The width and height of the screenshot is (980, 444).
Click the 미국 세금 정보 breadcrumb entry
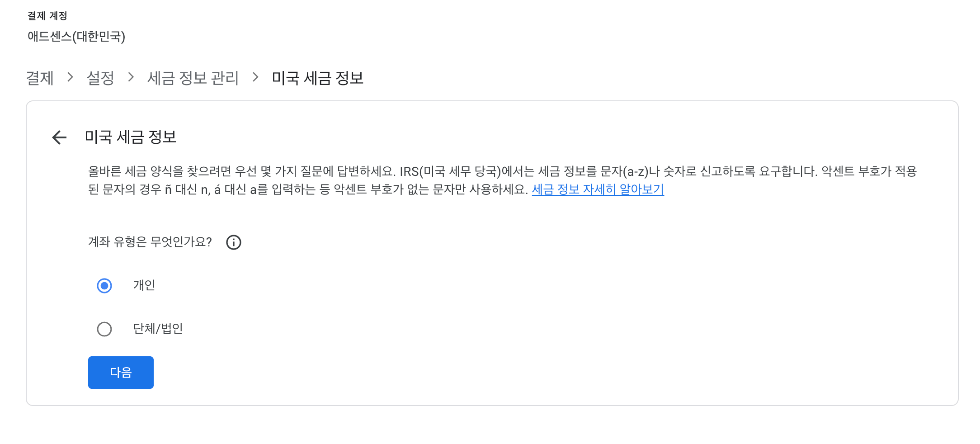point(318,78)
